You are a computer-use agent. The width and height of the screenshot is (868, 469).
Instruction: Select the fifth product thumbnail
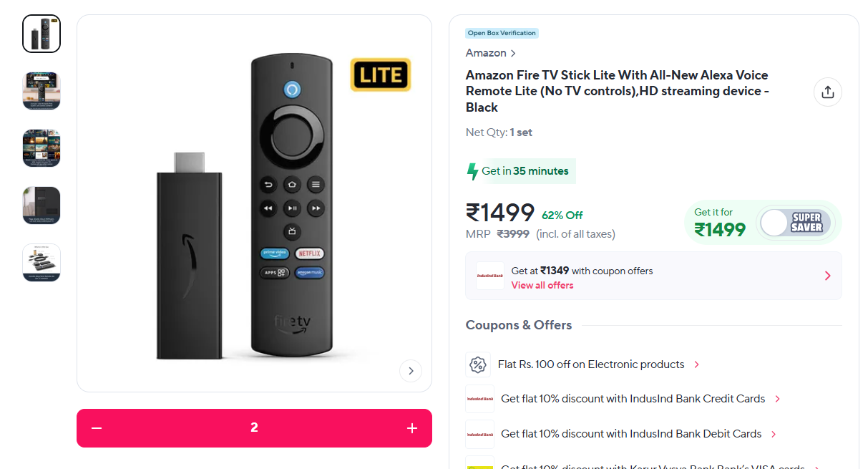pos(42,263)
